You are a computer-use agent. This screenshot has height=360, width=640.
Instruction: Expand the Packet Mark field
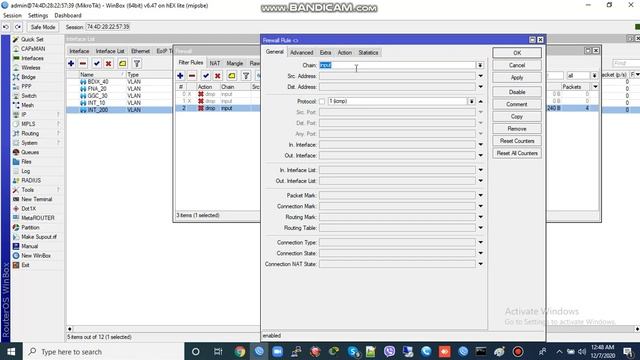point(480,195)
